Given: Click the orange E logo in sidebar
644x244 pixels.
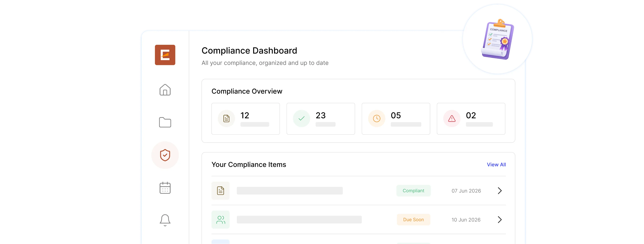Looking at the screenshot, I should pos(165,55).
